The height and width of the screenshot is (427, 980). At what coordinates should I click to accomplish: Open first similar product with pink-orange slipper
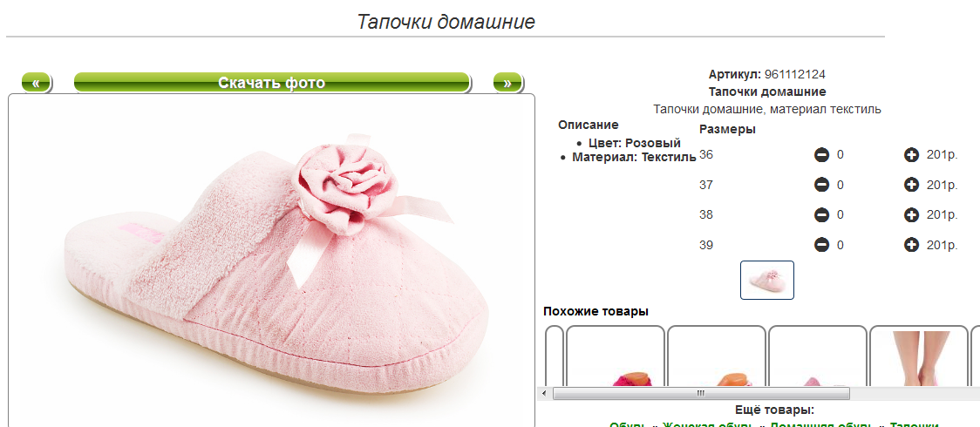point(615,356)
